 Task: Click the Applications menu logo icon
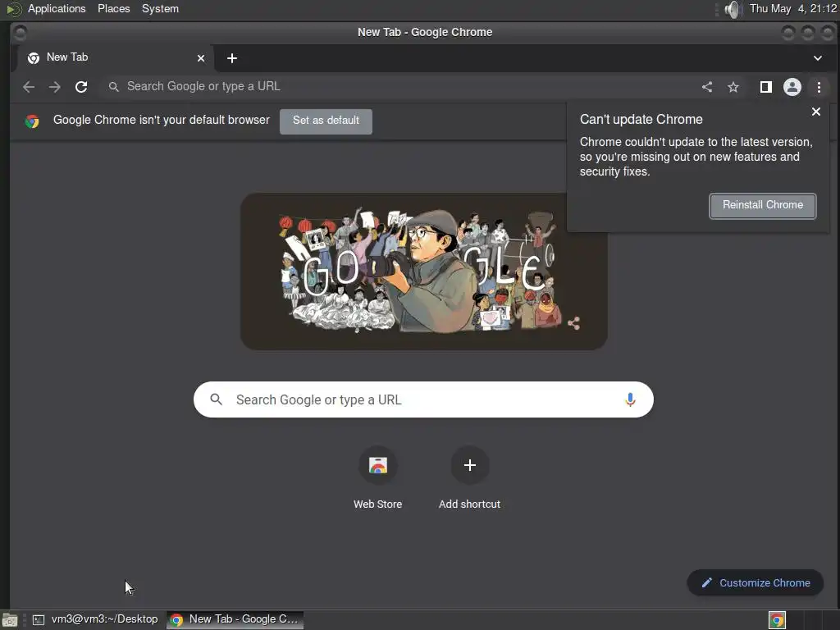[13, 9]
